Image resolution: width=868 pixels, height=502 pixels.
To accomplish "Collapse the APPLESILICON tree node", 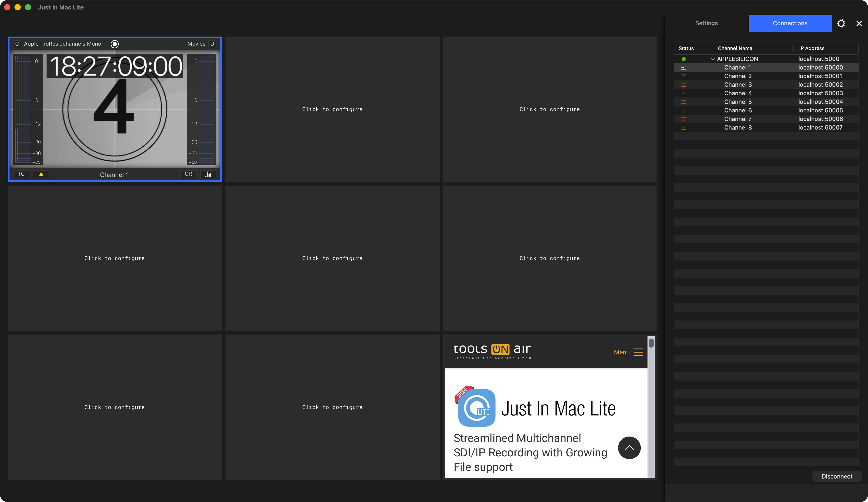I will point(713,59).
